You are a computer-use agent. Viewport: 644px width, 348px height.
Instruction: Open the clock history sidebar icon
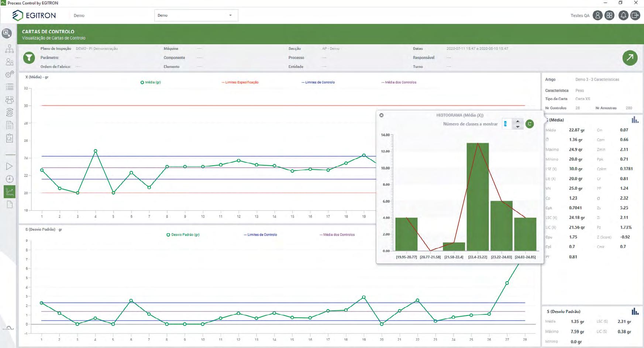point(10,179)
